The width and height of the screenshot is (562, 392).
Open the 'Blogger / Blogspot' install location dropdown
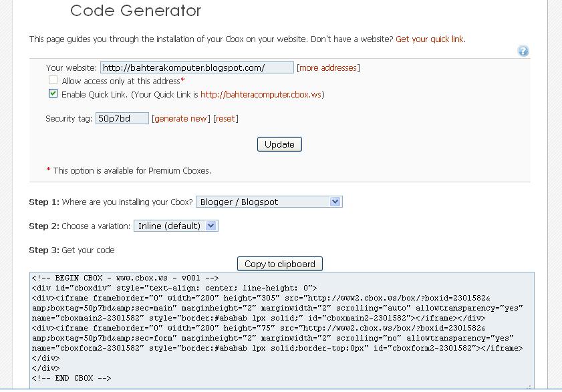pyautogui.click(x=269, y=202)
